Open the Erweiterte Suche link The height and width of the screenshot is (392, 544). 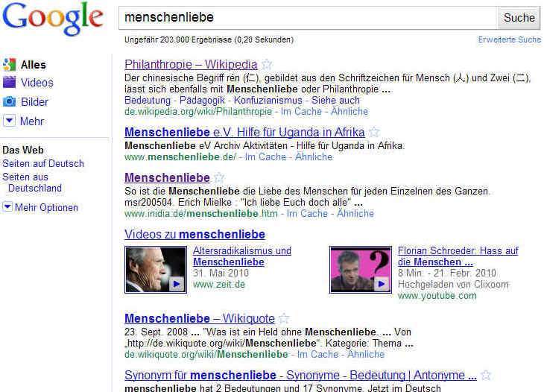pyautogui.click(x=509, y=39)
